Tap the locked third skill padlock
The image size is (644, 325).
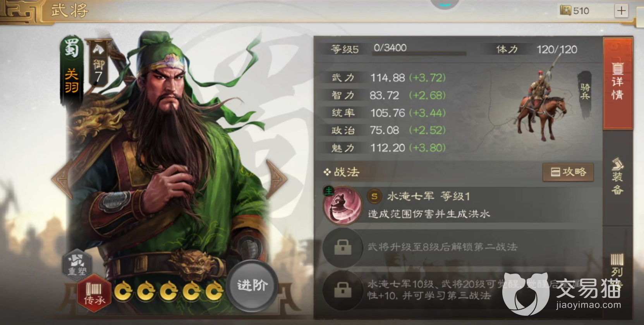pos(343,290)
